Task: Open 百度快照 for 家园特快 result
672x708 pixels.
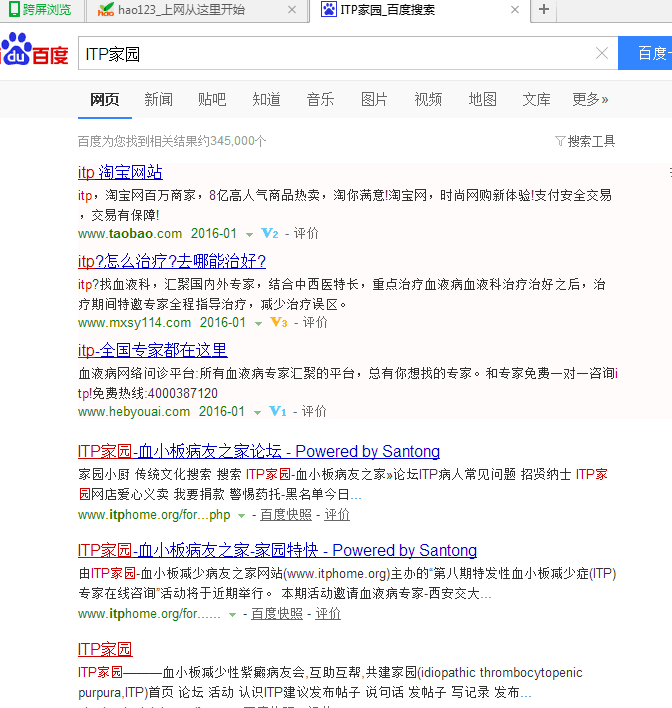Action: coord(277,614)
